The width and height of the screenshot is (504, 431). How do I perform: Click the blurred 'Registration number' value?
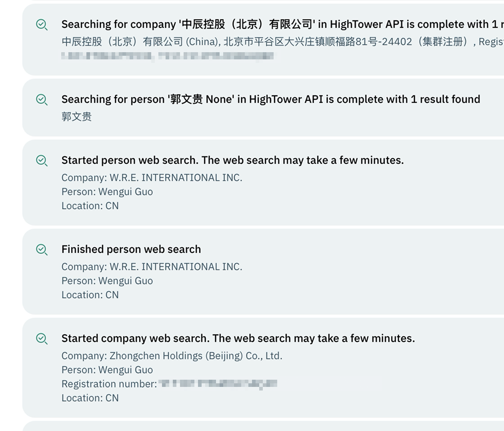tap(218, 384)
